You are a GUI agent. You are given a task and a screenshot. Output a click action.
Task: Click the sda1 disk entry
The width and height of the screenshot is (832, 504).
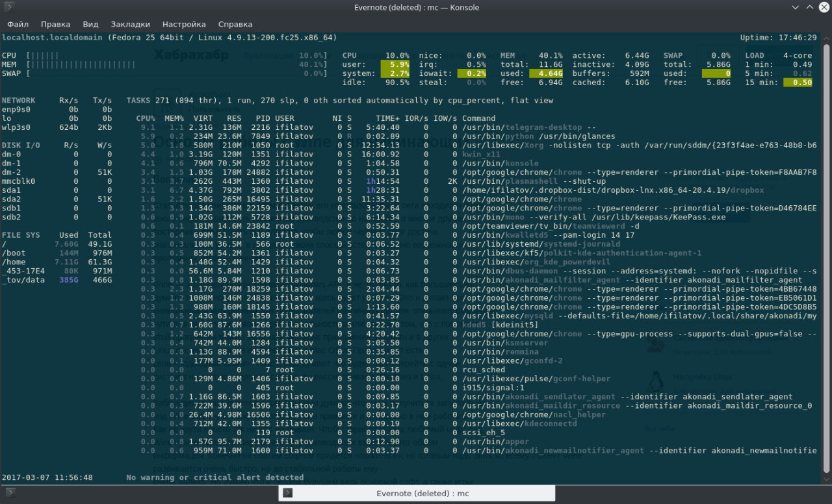(12, 191)
